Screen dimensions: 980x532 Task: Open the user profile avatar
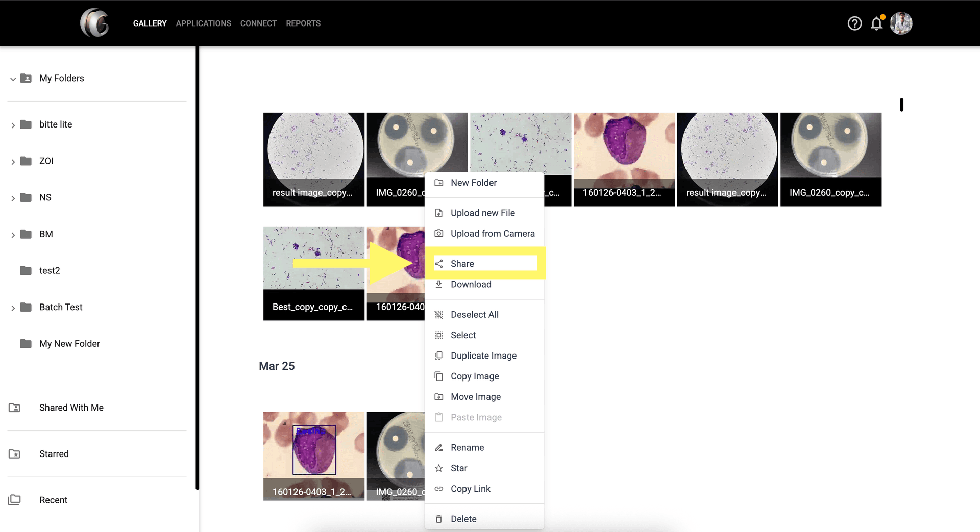901,23
